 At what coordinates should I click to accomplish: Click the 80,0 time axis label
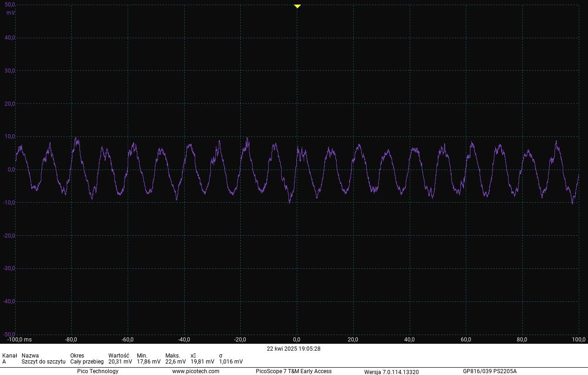522,340
